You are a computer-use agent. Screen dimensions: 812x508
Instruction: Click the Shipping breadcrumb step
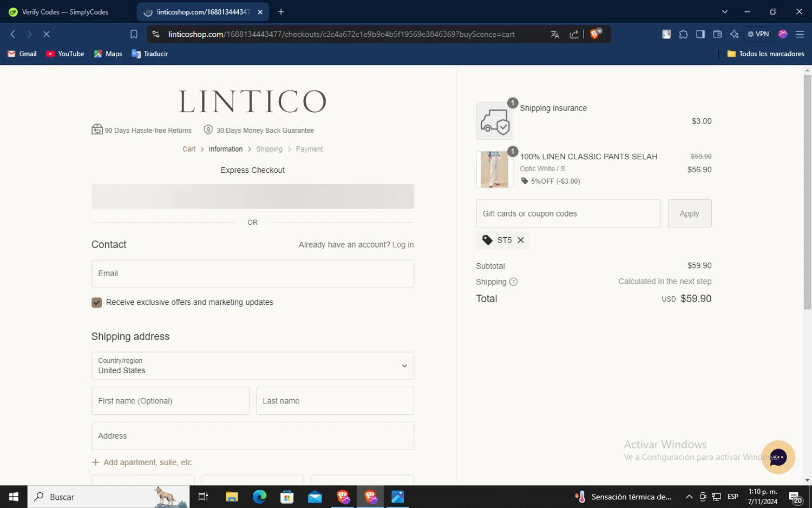269,149
